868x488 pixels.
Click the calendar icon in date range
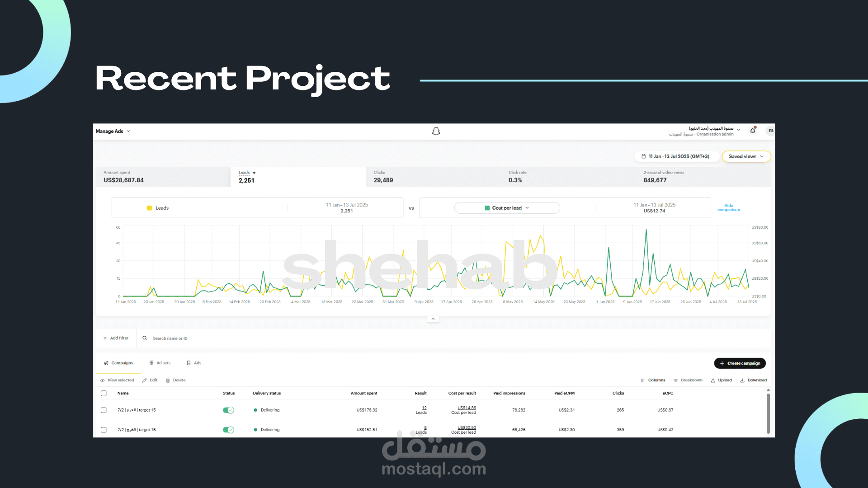[x=643, y=156]
